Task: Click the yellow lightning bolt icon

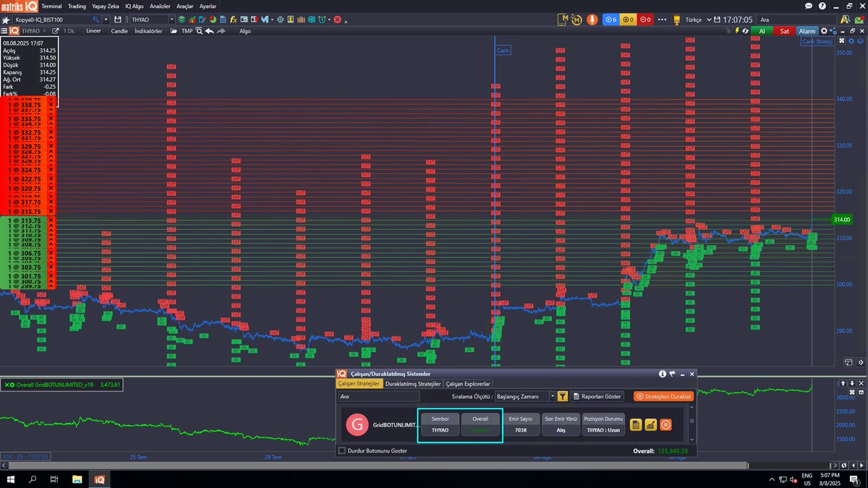Action: [736, 31]
